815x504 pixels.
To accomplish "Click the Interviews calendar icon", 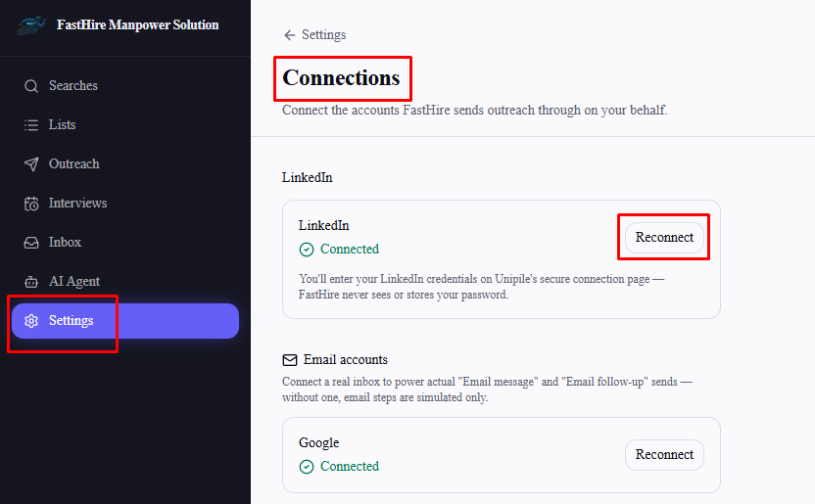I will [x=31, y=204].
